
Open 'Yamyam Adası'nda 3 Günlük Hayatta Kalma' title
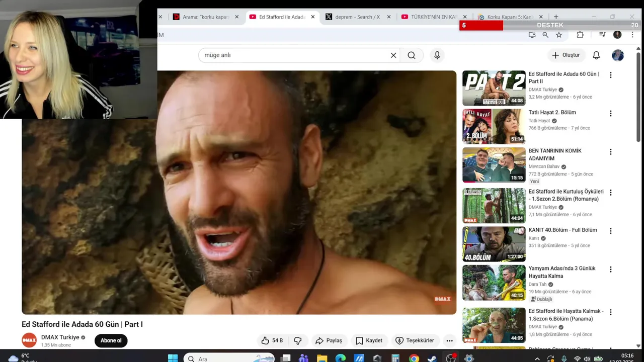tap(562, 272)
